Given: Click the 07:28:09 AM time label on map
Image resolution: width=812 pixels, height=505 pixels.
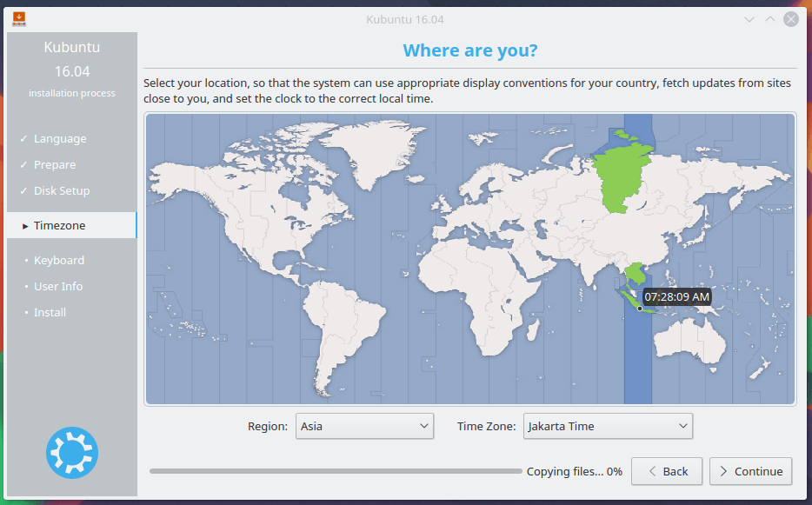Looking at the screenshot, I should (677, 296).
